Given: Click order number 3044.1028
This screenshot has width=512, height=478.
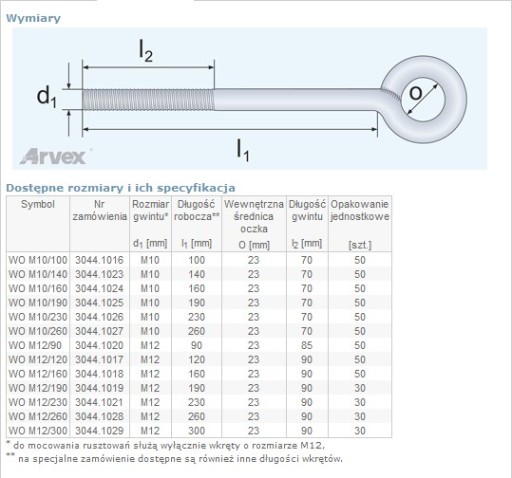Looking at the screenshot, I should (x=99, y=417).
